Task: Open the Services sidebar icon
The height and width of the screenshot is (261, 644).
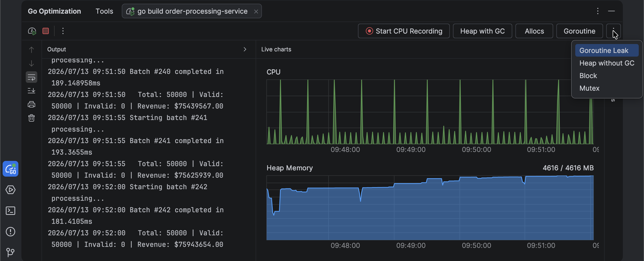Action: pyautogui.click(x=10, y=190)
